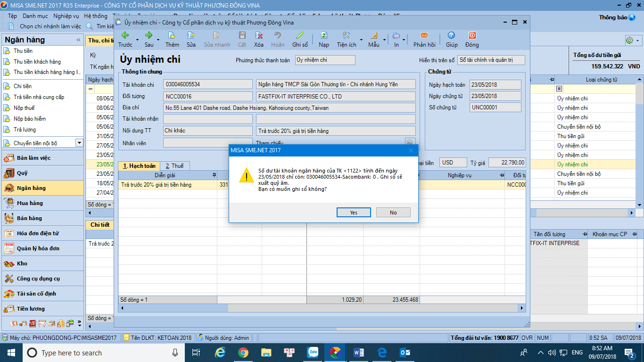Click the Ghi sổ (post) pencil icon
Image resolution: width=644 pixels, height=362 pixels.
click(300, 36)
